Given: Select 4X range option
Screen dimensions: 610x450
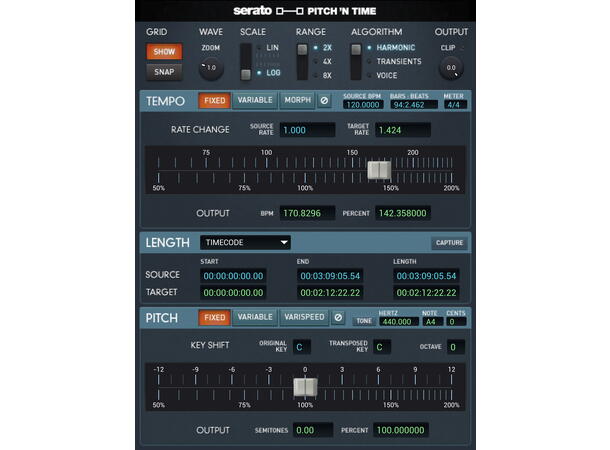Looking at the screenshot, I should [327, 61].
